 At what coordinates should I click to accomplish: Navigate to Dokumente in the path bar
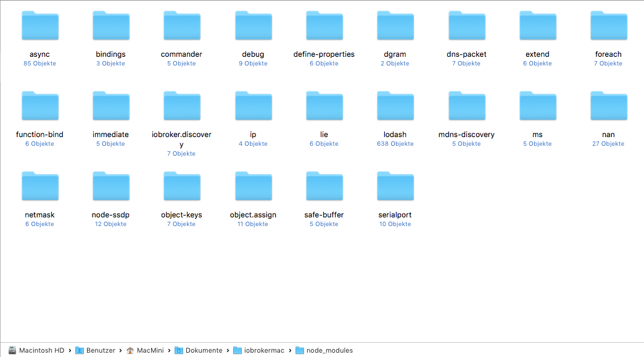(x=199, y=350)
